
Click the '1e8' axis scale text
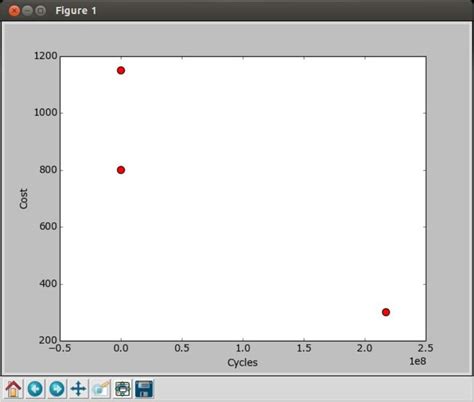pyautogui.click(x=418, y=361)
